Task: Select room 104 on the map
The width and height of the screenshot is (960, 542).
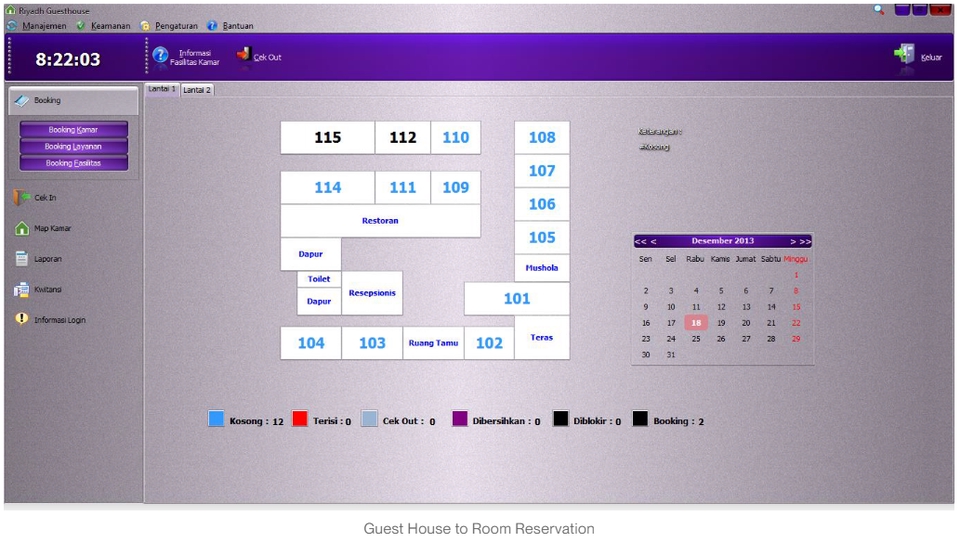Action: pos(311,343)
